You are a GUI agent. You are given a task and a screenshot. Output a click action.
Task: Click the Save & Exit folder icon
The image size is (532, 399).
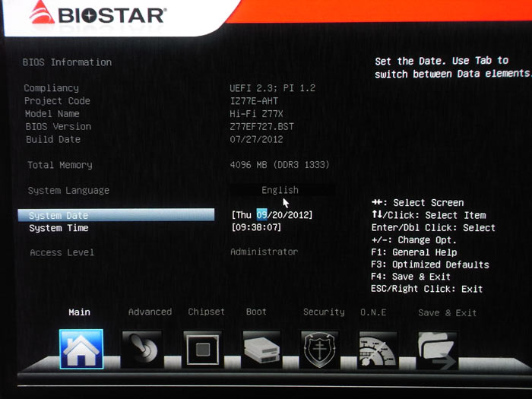coord(437,350)
